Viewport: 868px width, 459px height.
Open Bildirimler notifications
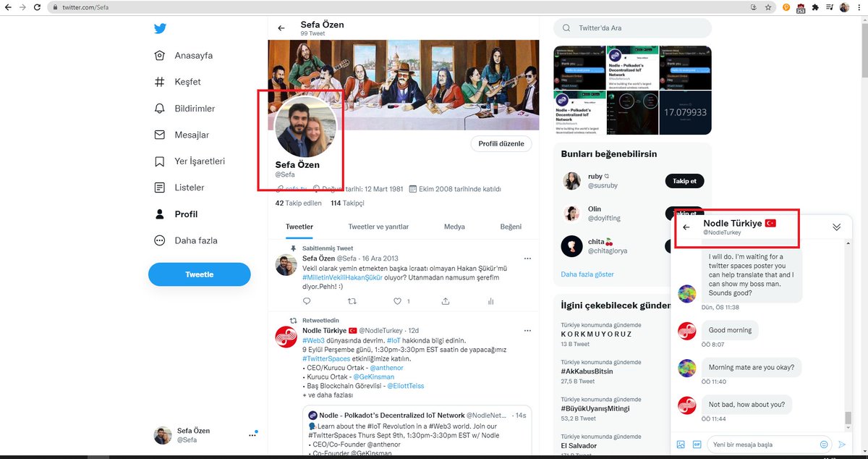(185, 109)
